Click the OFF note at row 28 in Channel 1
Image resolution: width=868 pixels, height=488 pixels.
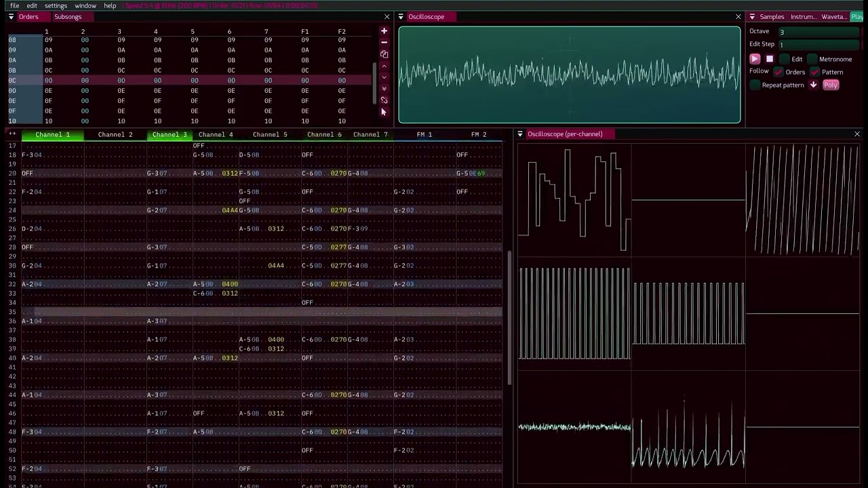[x=27, y=247]
